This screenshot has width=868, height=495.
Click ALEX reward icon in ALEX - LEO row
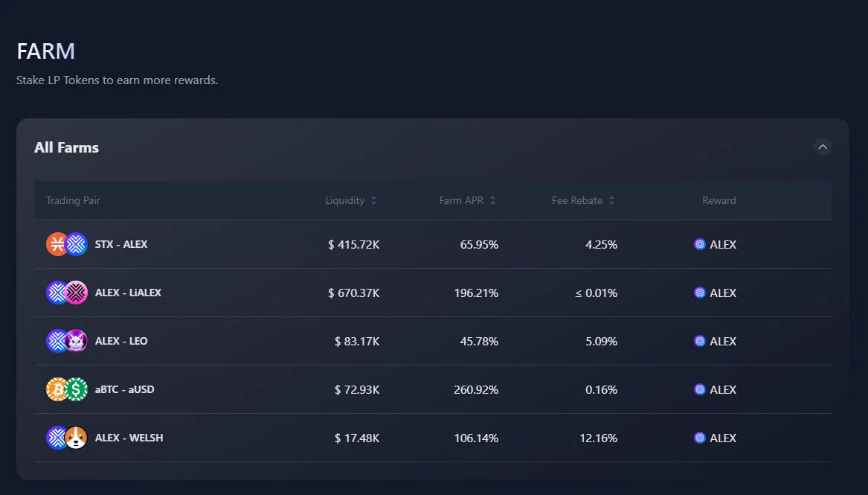700,341
